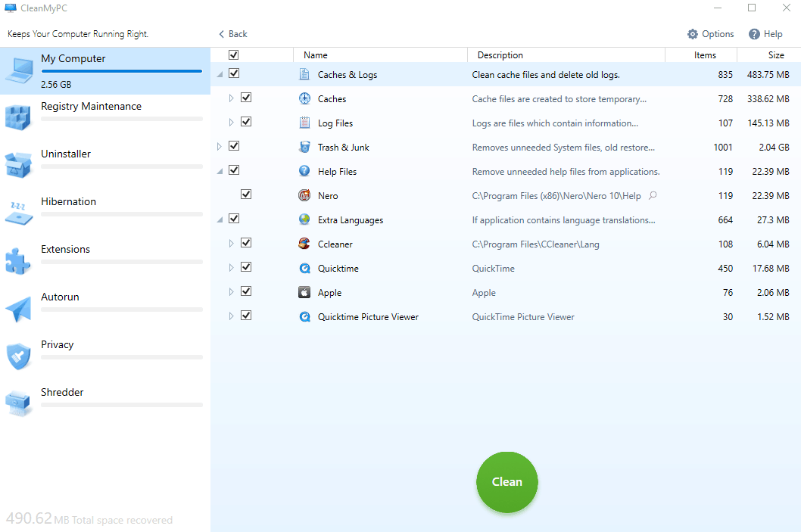Viewport: 801px width, 532px height.
Task: Sort the list by Size column
Action: click(776, 55)
